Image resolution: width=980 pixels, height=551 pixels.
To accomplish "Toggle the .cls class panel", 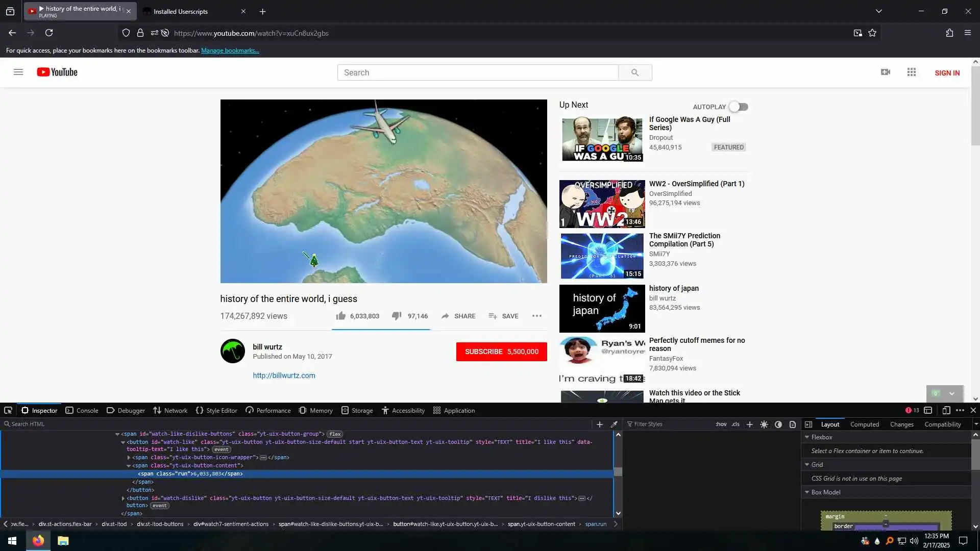I will point(736,424).
